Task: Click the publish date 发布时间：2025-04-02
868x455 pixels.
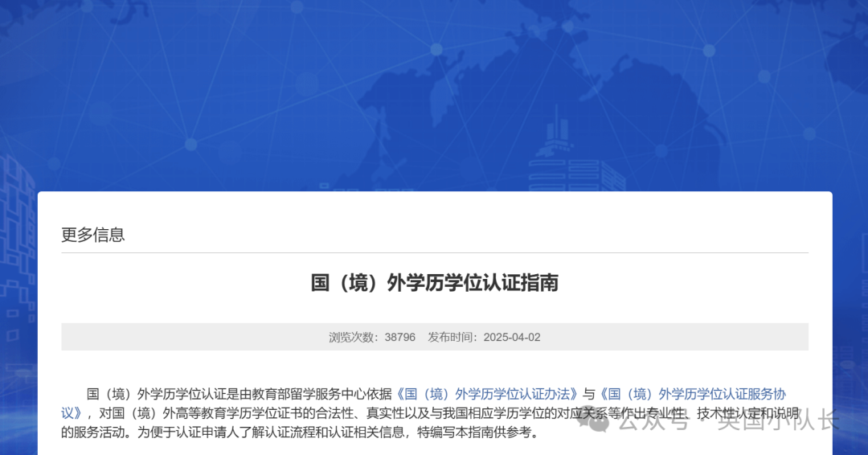Action: coord(484,337)
